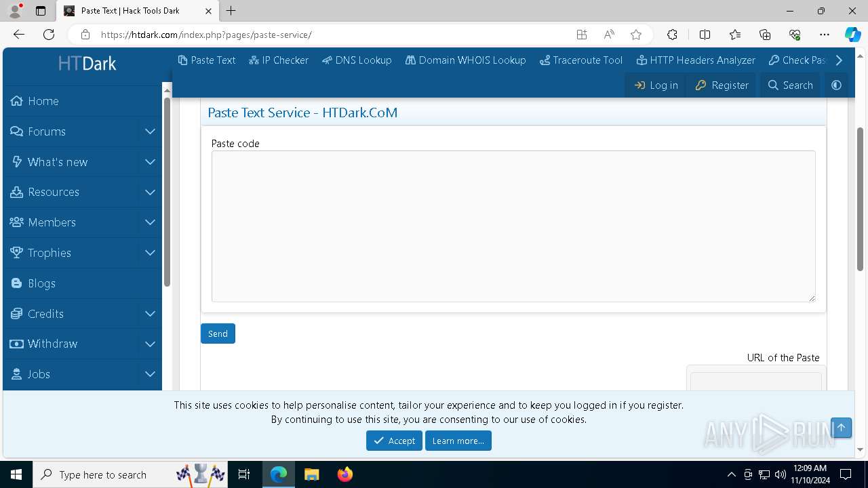This screenshot has height=488, width=868.
Task: Open Domain WHOIS Lookup tool
Action: 466,60
